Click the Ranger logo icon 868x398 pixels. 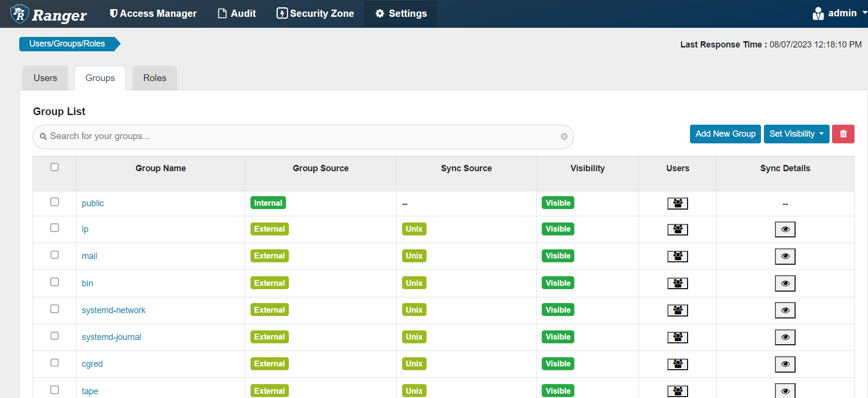point(20,14)
